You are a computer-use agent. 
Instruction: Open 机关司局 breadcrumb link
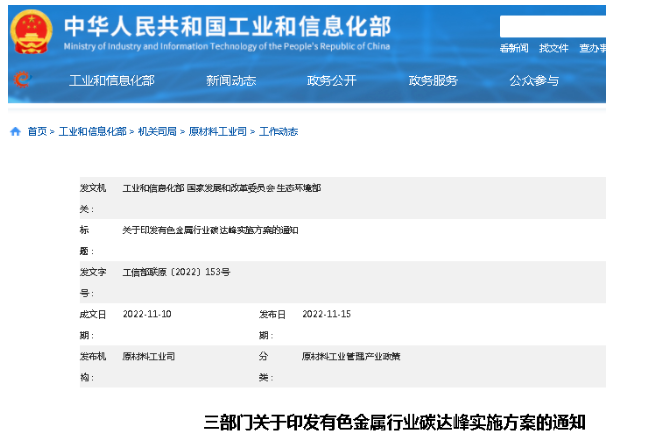(x=157, y=132)
